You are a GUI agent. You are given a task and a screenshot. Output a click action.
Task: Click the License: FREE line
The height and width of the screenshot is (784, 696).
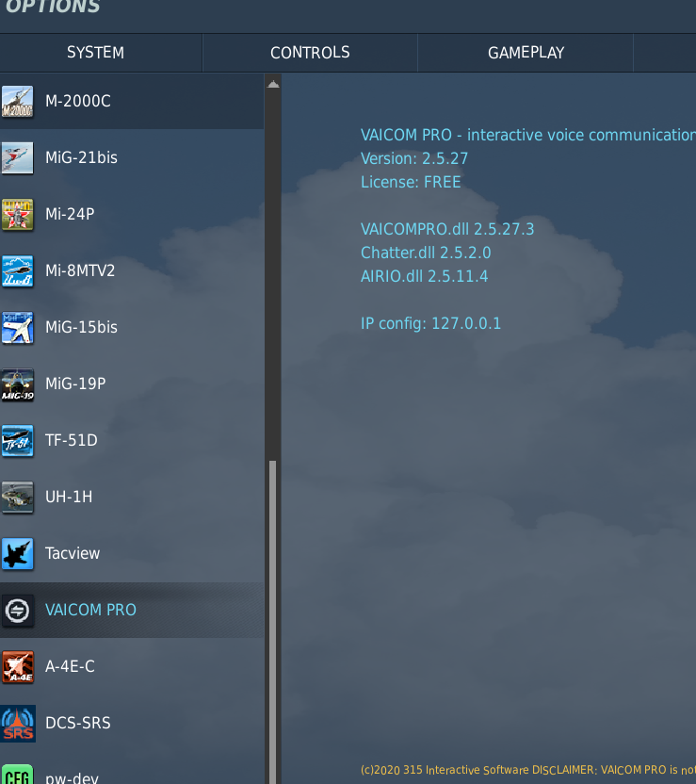[411, 182]
